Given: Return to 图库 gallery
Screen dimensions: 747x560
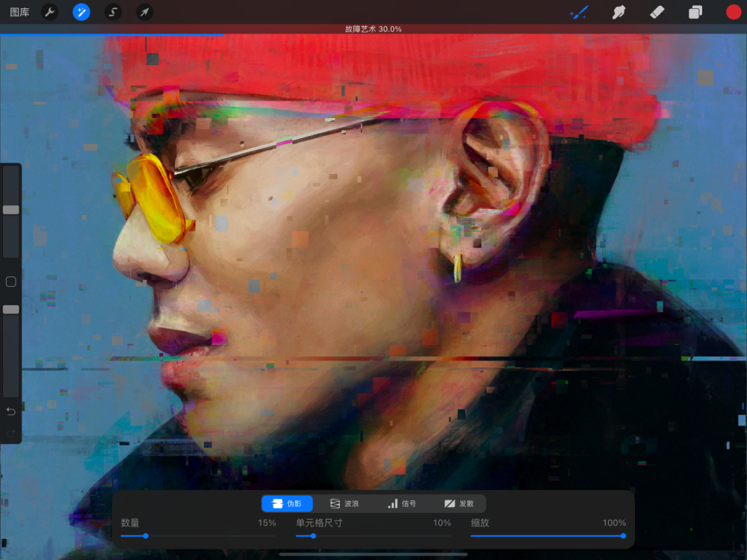Looking at the screenshot, I should click(19, 12).
